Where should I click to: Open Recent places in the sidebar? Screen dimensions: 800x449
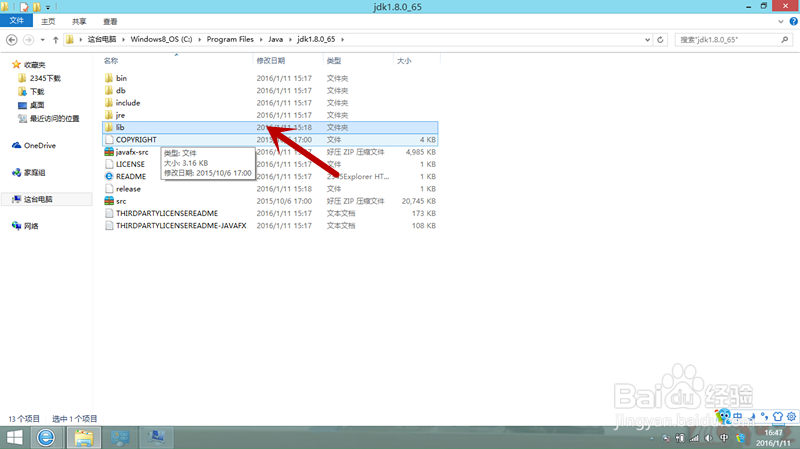(48, 118)
